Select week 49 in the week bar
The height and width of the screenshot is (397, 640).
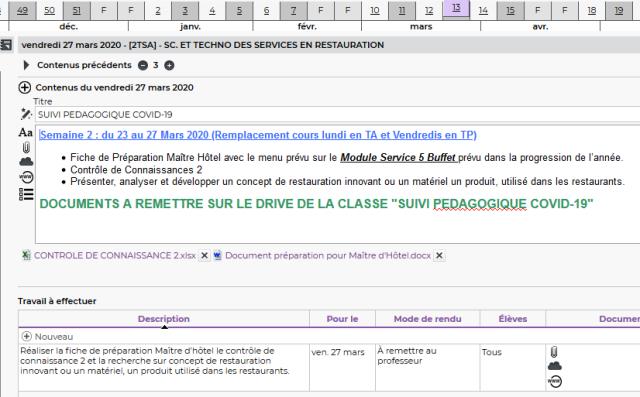point(22,10)
